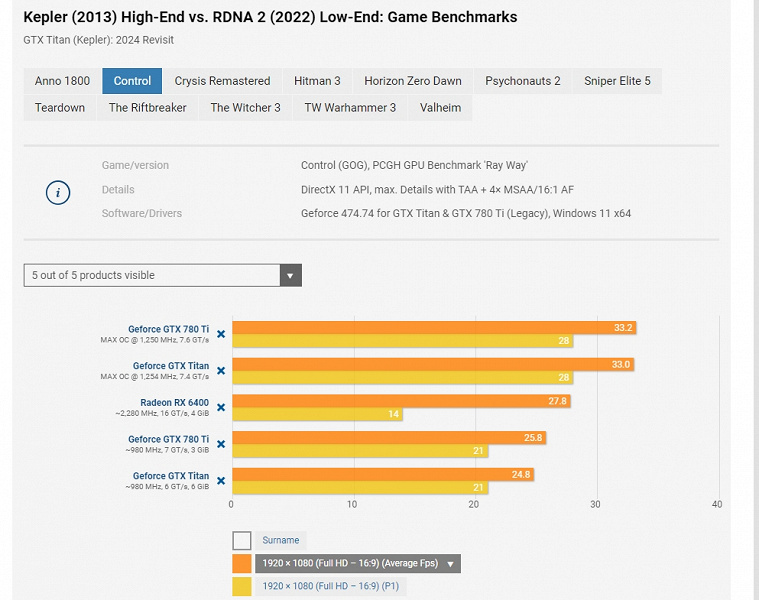Expand the Average Fps resolution dropdown arrow

(451, 564)
